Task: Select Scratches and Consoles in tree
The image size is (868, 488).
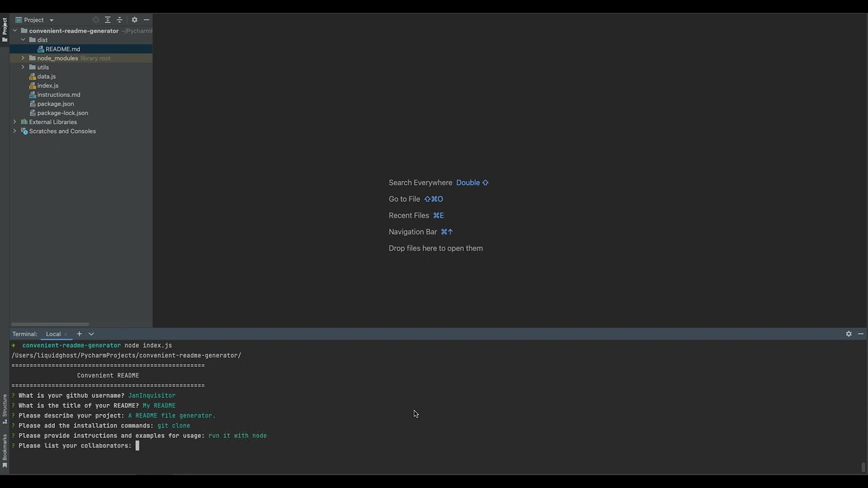Action: tap(81, 131)
